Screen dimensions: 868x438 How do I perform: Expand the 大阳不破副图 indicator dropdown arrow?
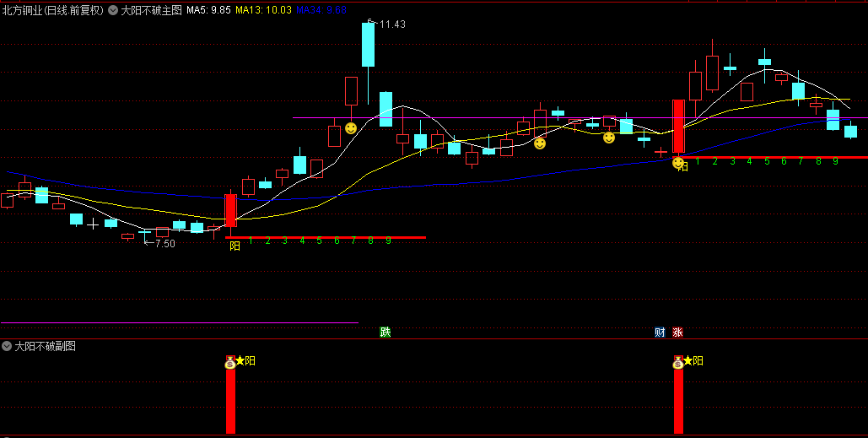(7, 346)
